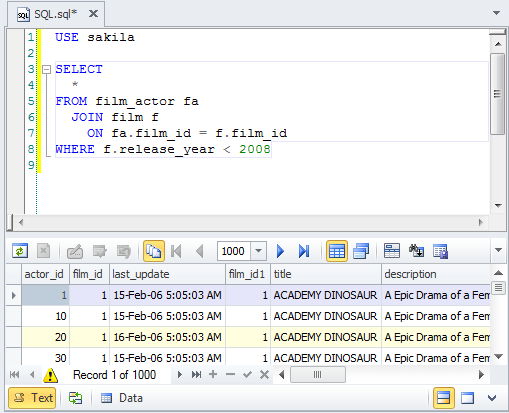
Task: Open the document tabs list dropdown arrow
Action: click(x=496, y=13)
